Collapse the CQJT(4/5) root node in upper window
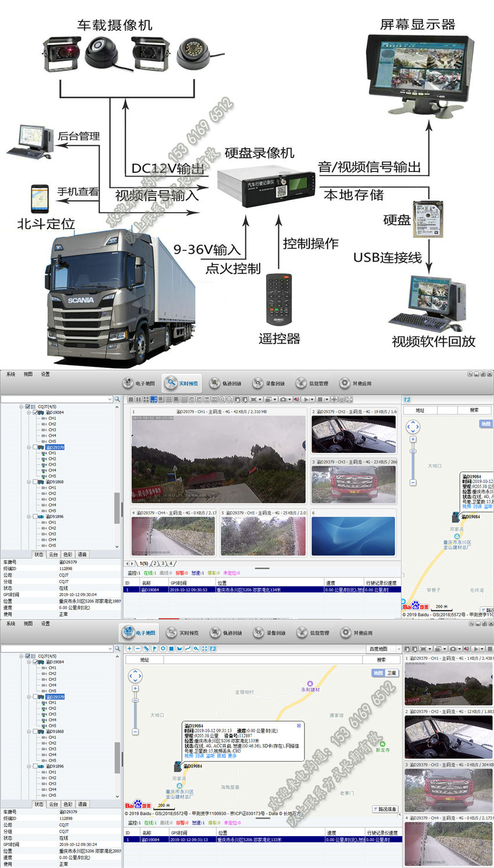The image size is (494, 868). [x=22, y=406]
